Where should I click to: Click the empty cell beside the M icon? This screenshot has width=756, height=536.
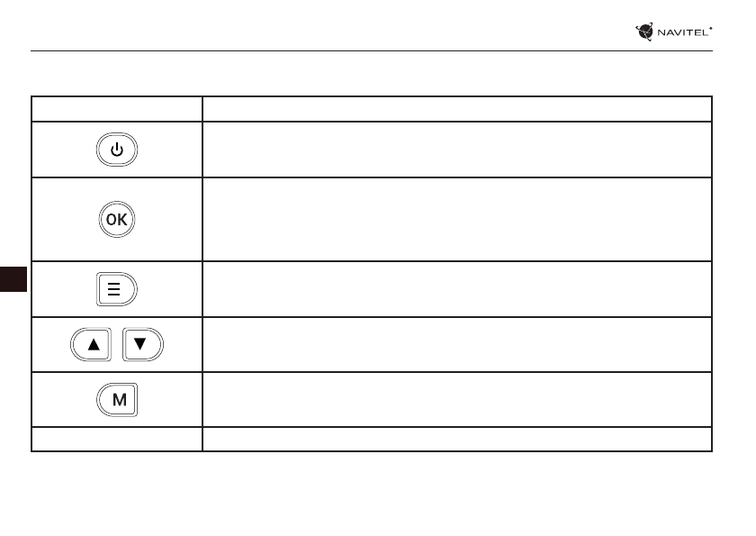pos(457,400)
